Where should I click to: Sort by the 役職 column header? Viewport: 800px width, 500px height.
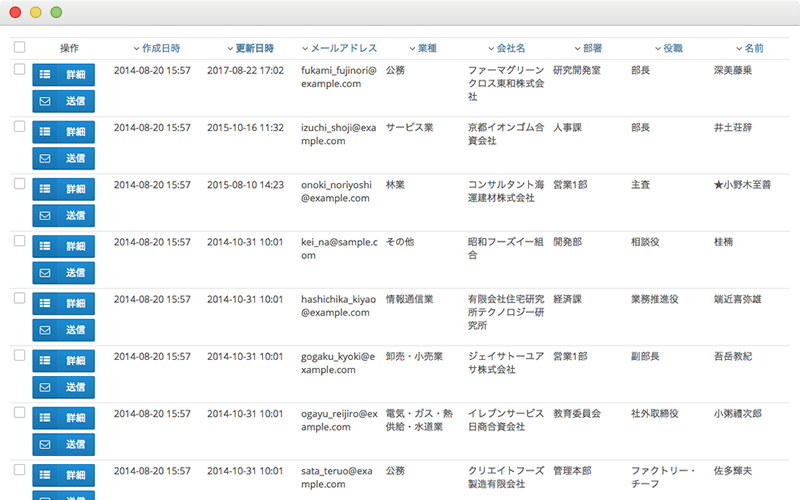pos(668,48)
